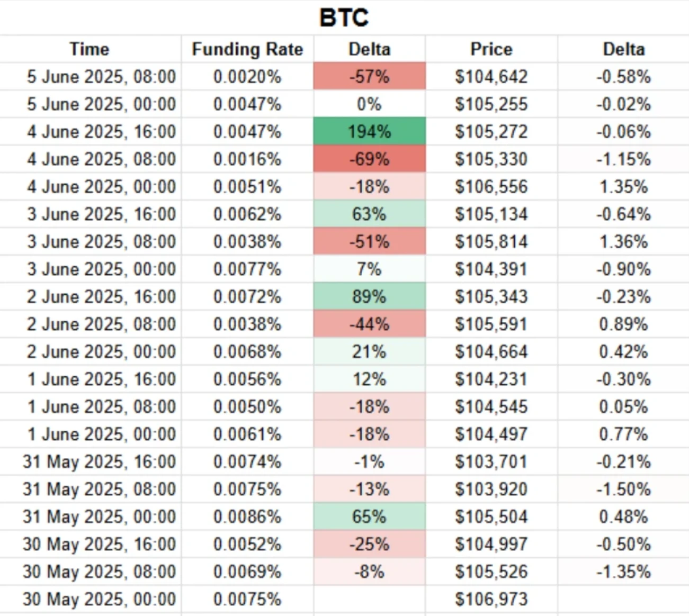Select the 5 June 2025, 08:00 time cell
The height and width of the screenshot is (616, 689).
coord(101,77)
